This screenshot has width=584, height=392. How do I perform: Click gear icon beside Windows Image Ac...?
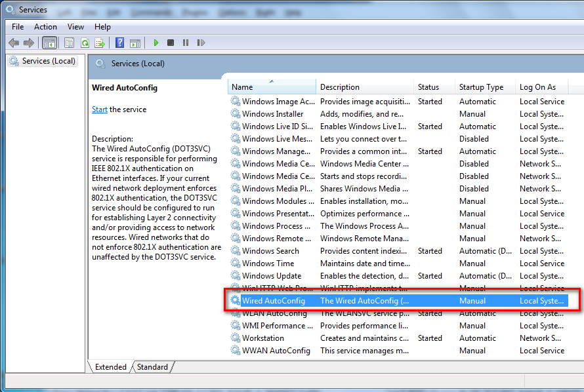(236, 101)
